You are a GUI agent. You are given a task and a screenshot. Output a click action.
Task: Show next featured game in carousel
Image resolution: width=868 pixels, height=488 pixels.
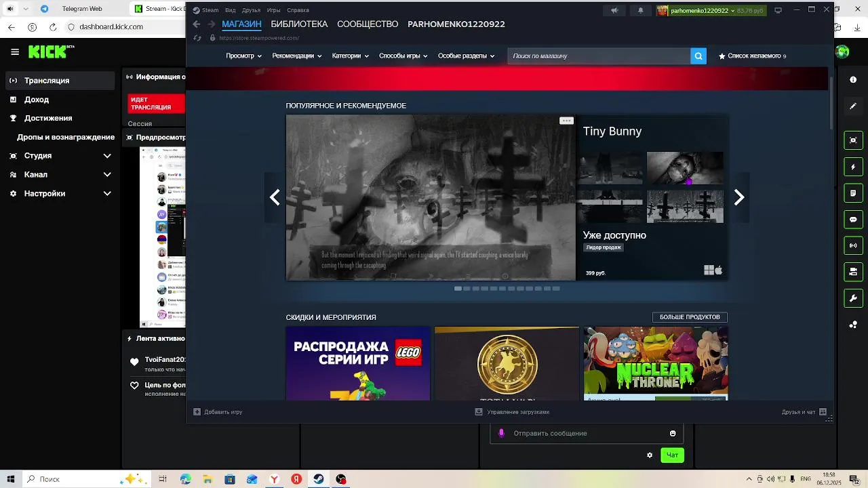tap(739, 197)
